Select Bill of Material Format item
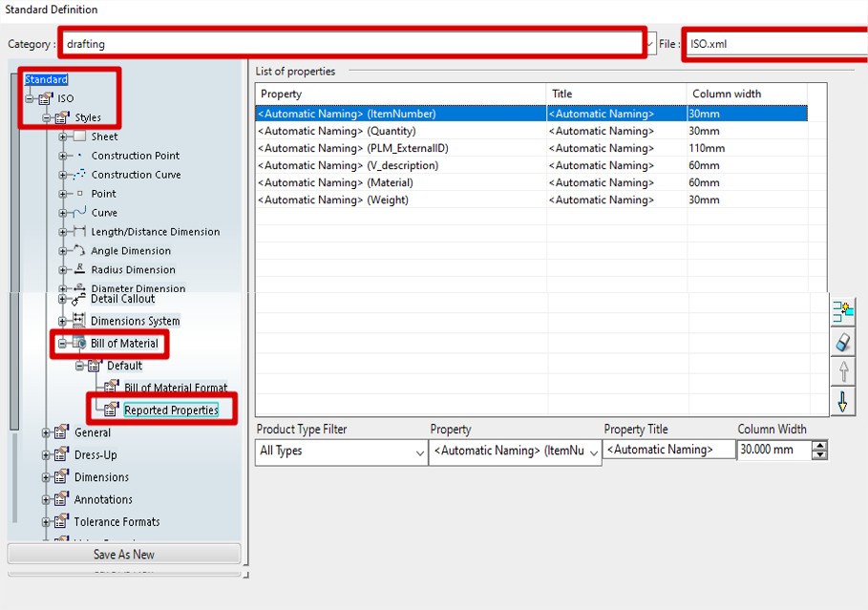The height and width of the screenshot is (610, 868). 176,388
